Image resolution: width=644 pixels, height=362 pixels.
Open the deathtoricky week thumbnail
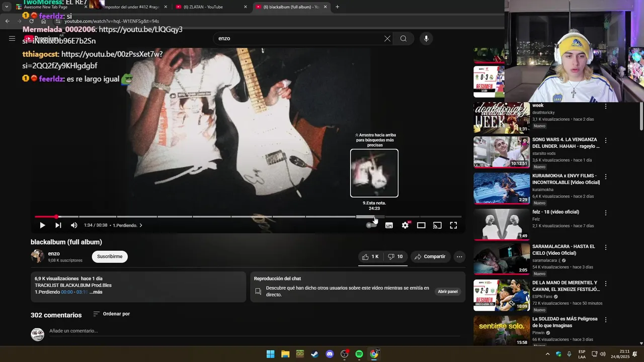tap(502, 118)
